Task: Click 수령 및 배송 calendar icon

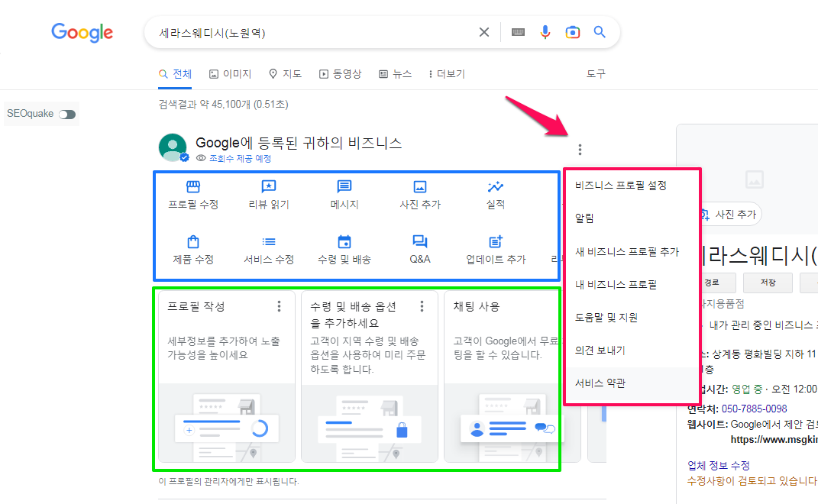Action: [344, 241]
